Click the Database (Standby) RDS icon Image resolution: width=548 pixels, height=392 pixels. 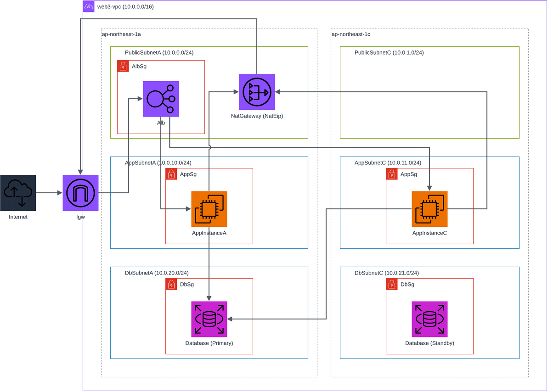click(429, 319)
